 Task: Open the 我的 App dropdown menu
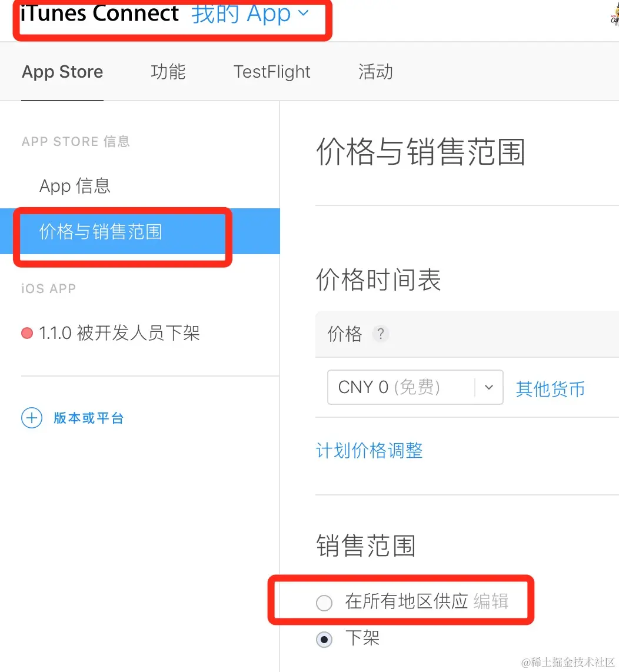250,14
